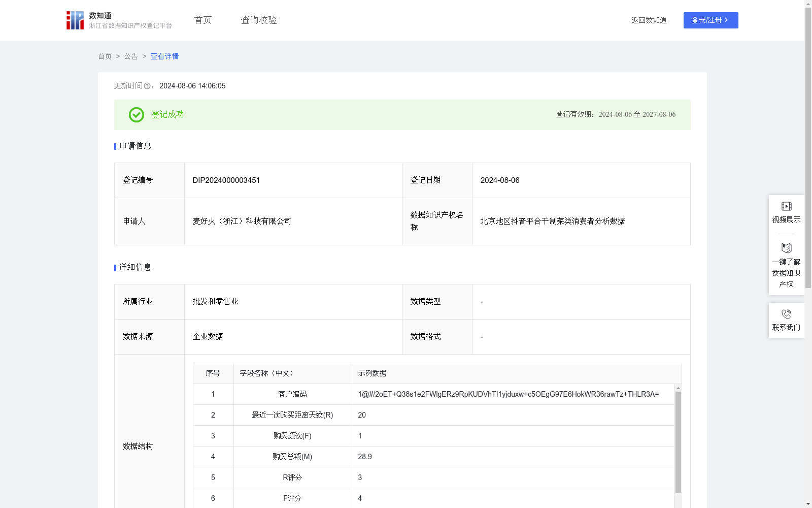The image size is (812, 508).
Task: Click the 数据格式 label cell
Action: (x=437, y=337)
